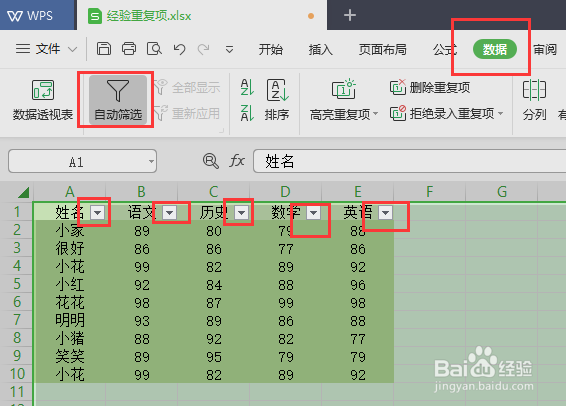Click the select-all corner triangle
566x406 pixels.
point(23,192)
